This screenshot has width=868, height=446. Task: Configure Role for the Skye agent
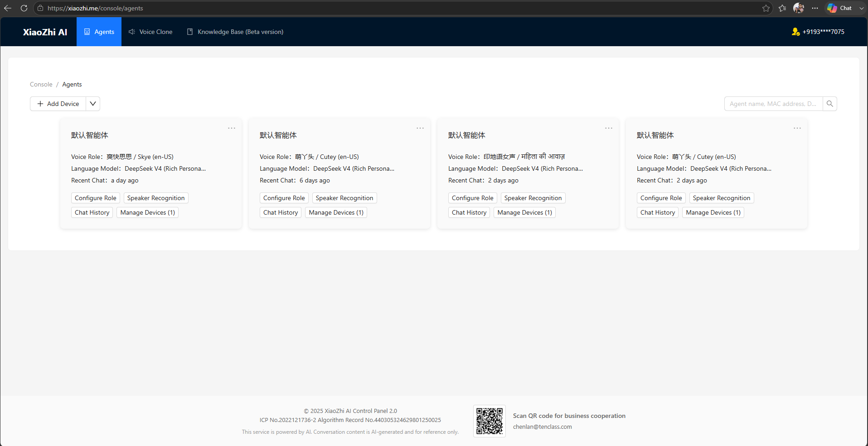[x=96, y=198]
